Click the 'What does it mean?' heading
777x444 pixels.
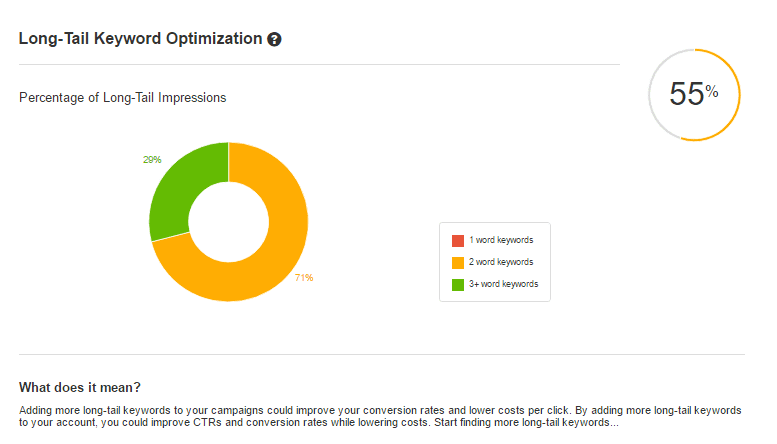(x=80, y=387)
